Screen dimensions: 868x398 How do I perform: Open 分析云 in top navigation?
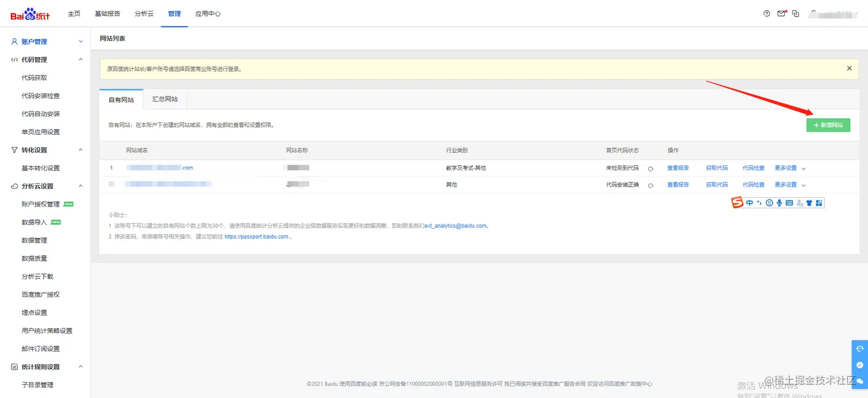[x=144, y=14]
